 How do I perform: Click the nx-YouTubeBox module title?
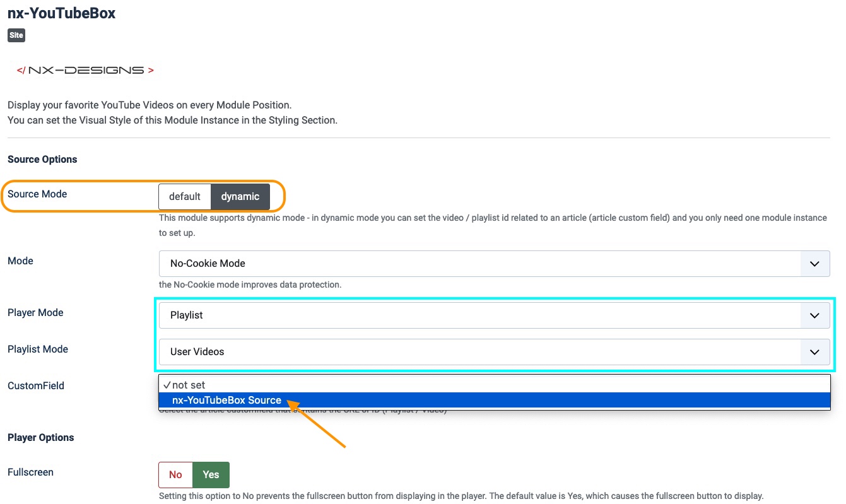tap(61, 13)
